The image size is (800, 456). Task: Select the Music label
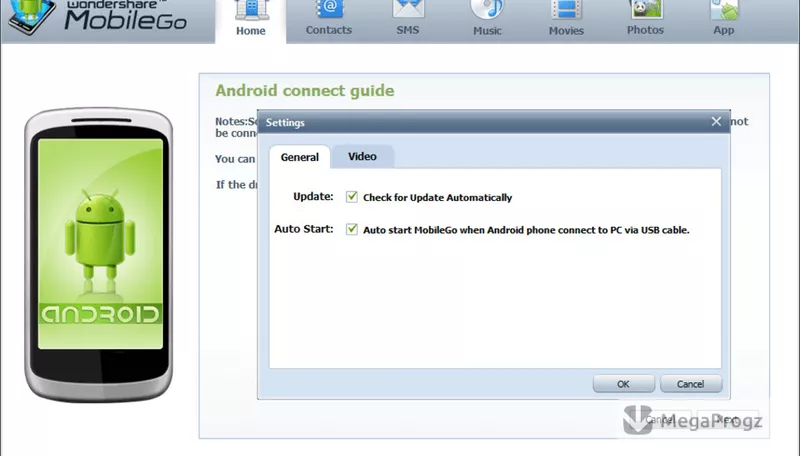pyautogui.click(x=487, y=31)
